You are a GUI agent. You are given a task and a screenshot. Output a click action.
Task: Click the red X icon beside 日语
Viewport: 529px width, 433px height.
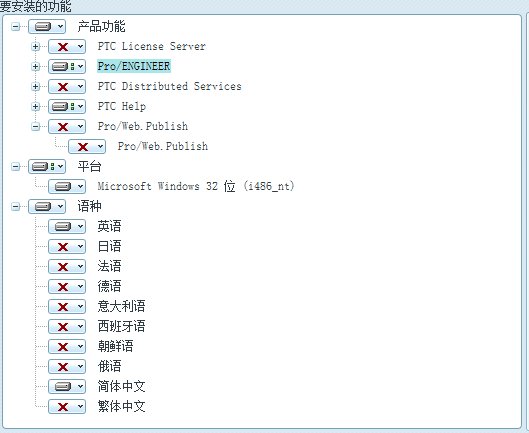(x=63, y=247)
